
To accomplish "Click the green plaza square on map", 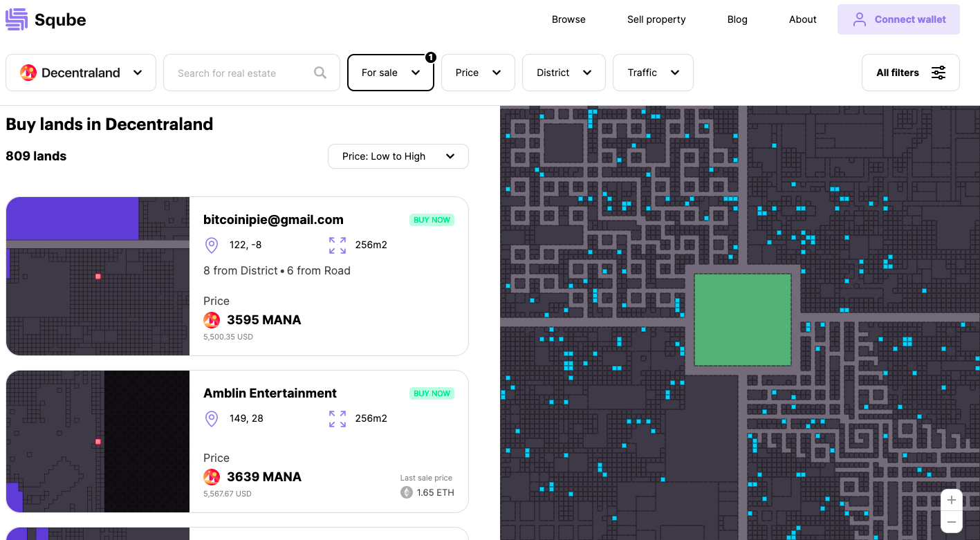I will [742, 319].
